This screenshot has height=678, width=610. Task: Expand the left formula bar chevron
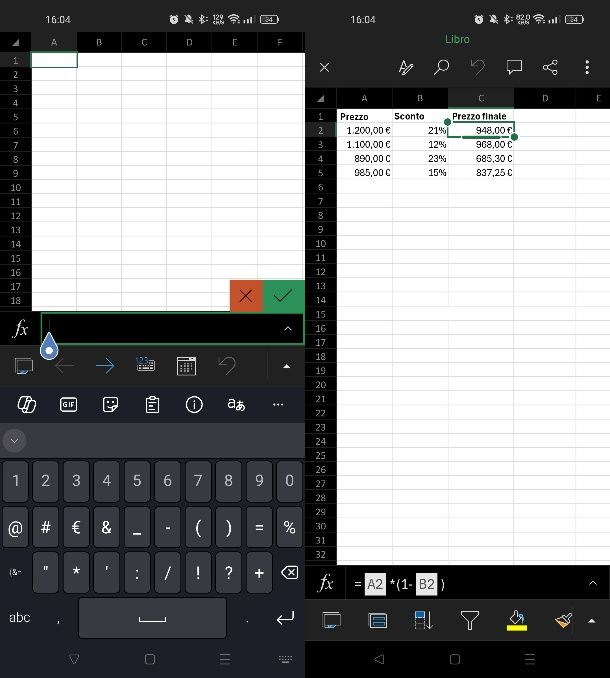pyautogui.click(x=288, y=329)
